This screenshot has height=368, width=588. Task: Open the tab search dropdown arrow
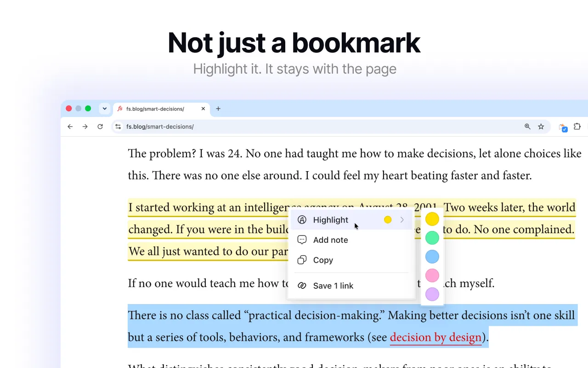[x=105, y=109]
